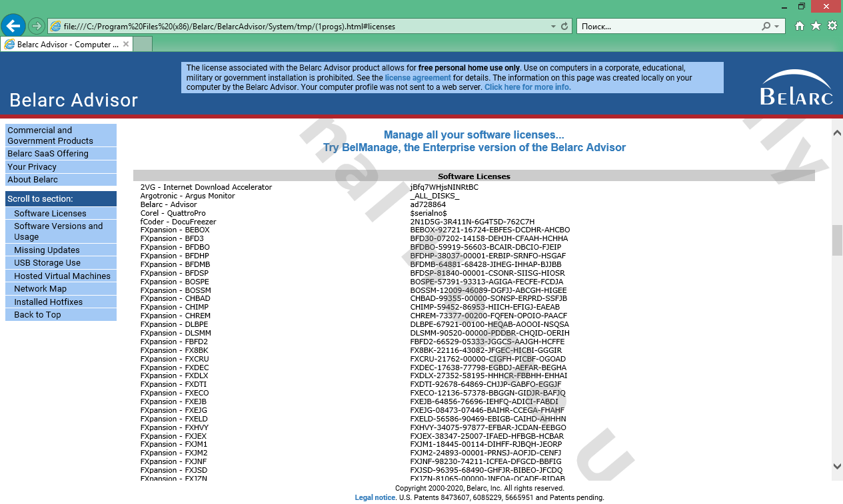Click key 2N1D5G-3R411N-6G4T5D-762C7H
The image size is (843, 504).
pyautogui.click(x=472, y=222)
